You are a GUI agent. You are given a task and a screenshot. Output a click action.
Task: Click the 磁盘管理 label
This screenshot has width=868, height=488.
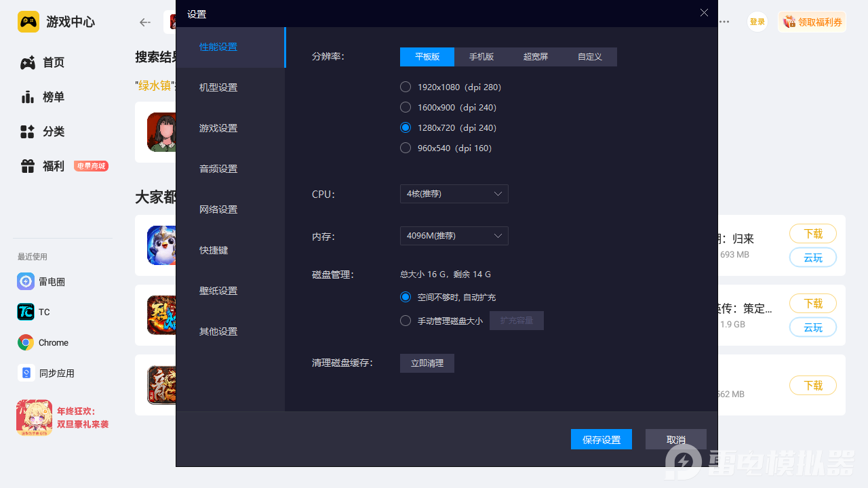click(x=333, y=274)
